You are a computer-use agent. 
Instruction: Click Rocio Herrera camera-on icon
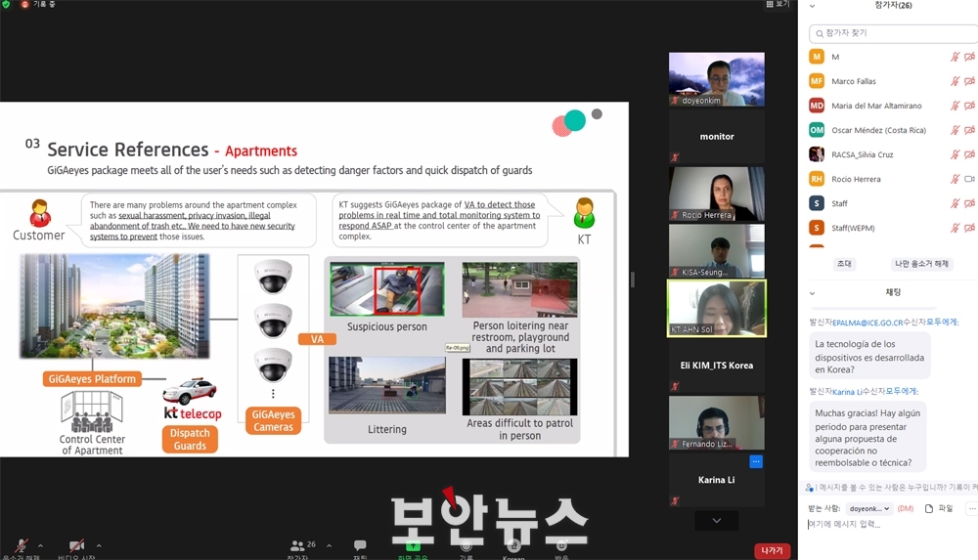[969, 179]
